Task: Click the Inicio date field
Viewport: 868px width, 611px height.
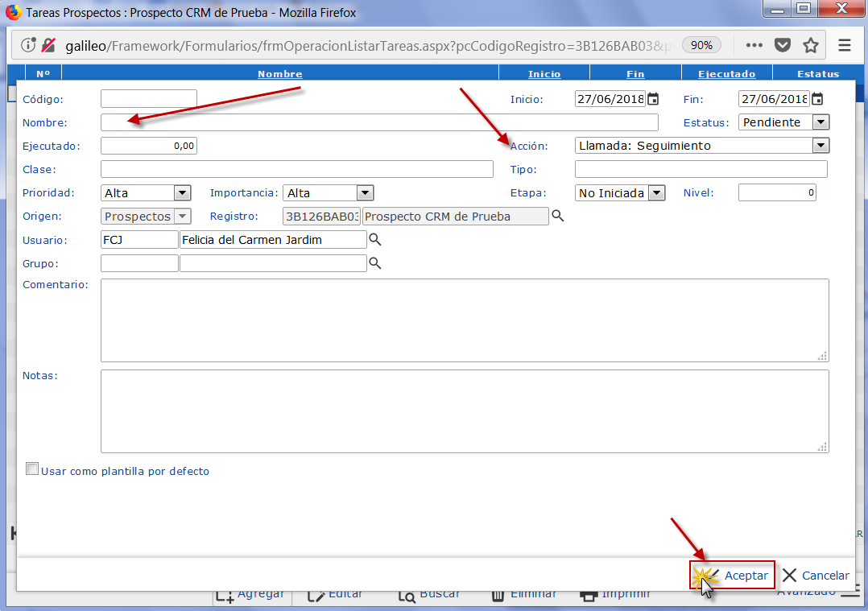Action: (610, 99)
